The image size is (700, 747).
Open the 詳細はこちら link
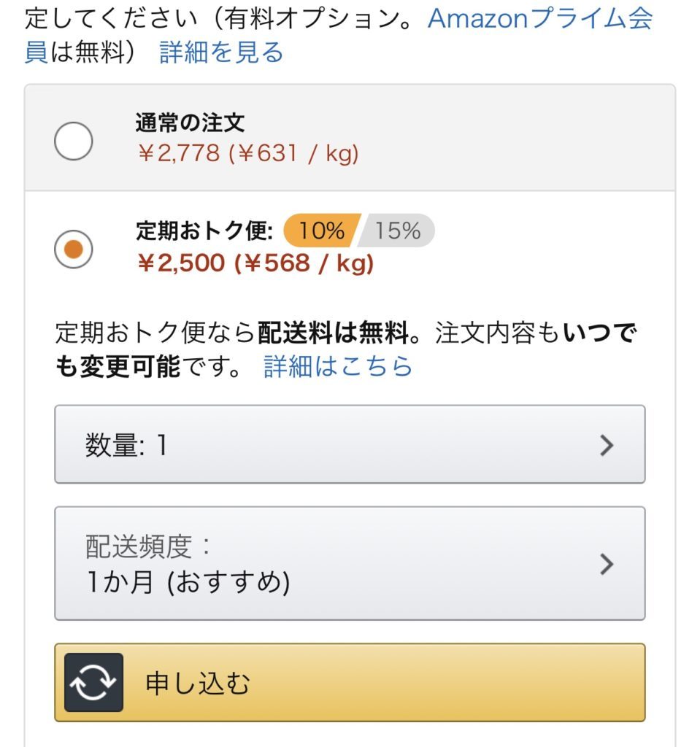338,366
